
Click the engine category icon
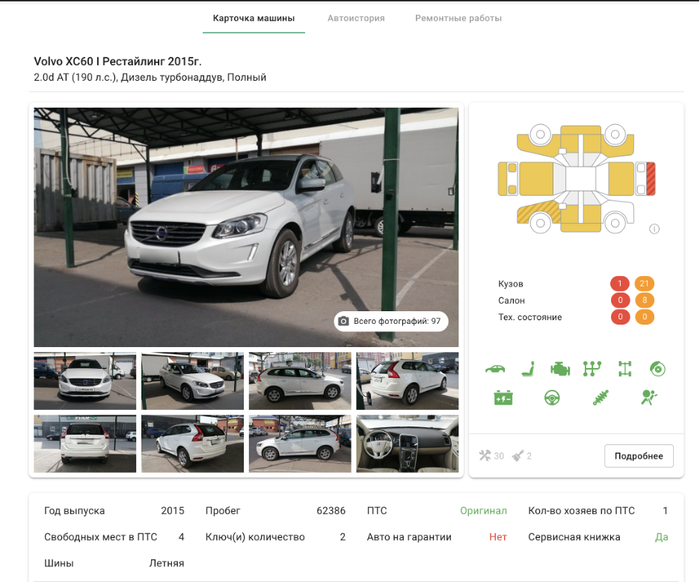click(x=560, y=369)
